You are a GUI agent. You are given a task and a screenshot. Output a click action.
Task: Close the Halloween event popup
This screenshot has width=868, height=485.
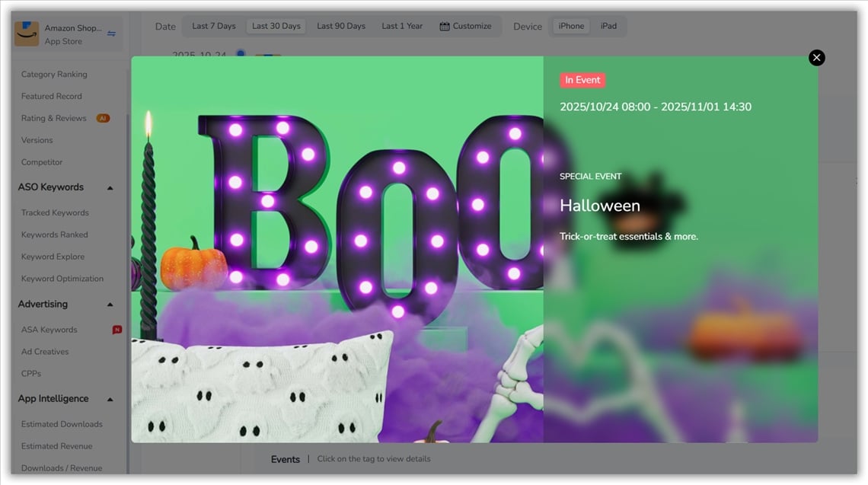[x=816, y=58]
